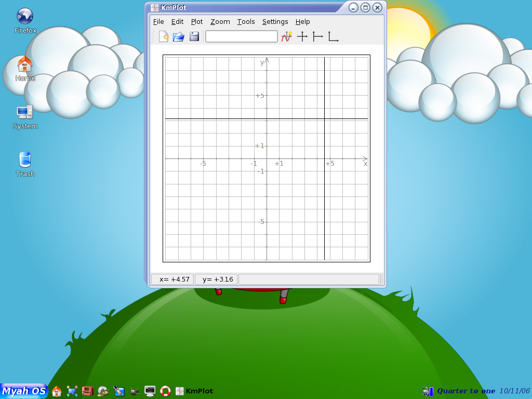Click the y= +3.16 status bar field
Image resolution: width=532 pixels, height=399 pixels.
tap(216, 279)
